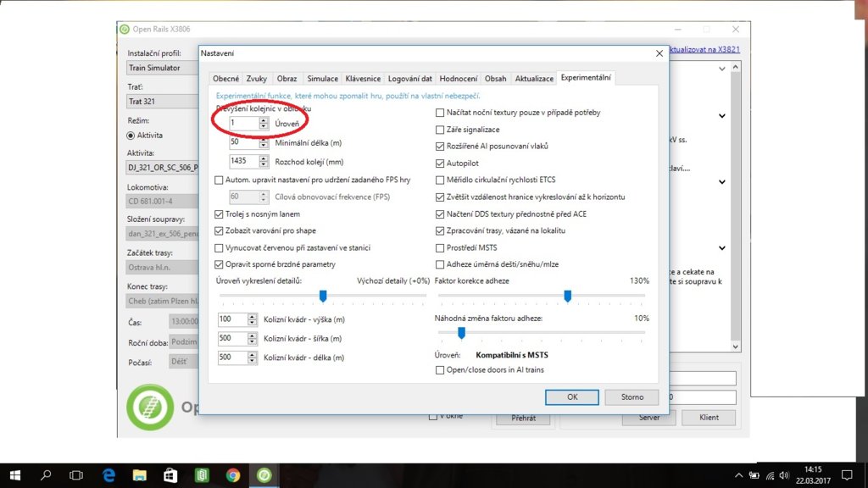
Task: Show hidden system tray icons
Action: coord(739,475)
